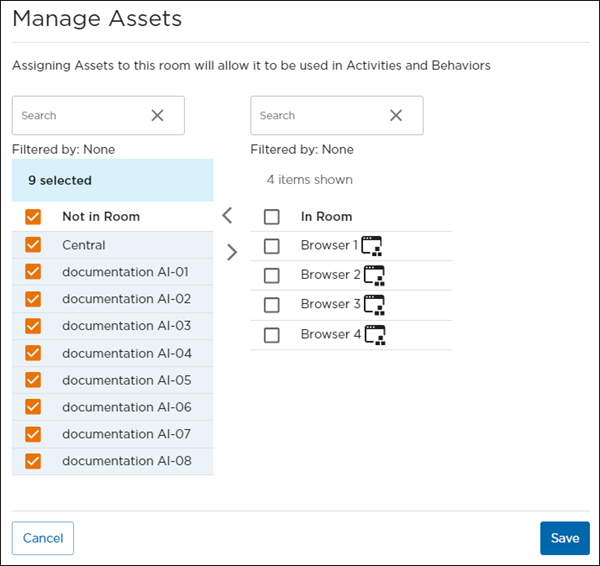The height and width of the screenshot is (566, 600).
Task: Click the right arrow to move assets into room
Action: pyautogui.click(x=232, y=252)
